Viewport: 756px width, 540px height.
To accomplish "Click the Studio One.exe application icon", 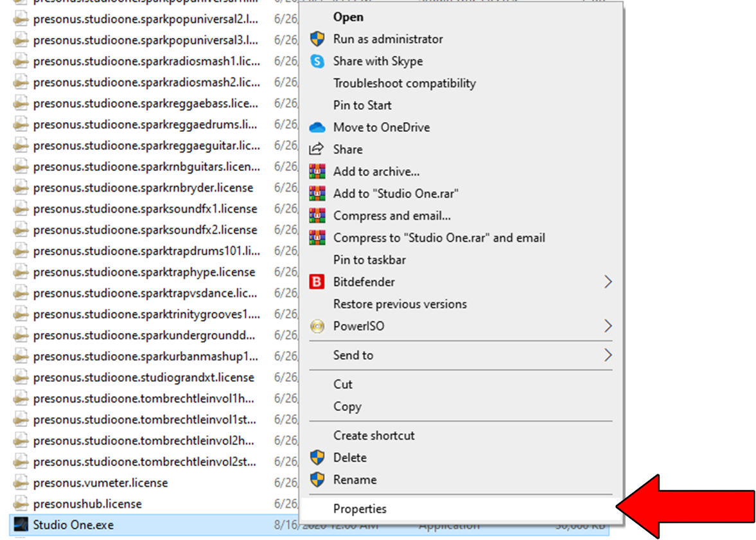I will (21, 525).
